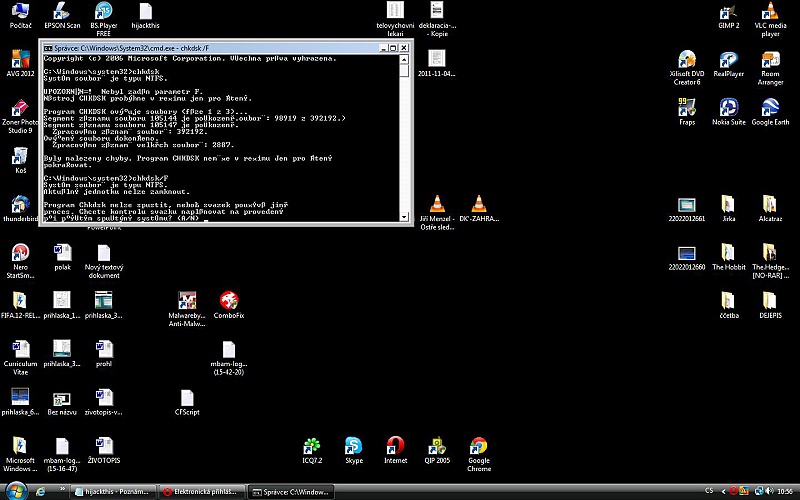Viewport: 800px width, 500px height.
Task: Launch RealPlayer desktop shortcut
Action: [x=729, y=63]
